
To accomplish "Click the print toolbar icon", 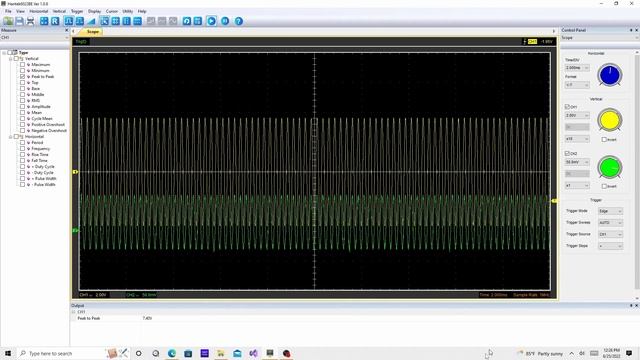I will (31, 21).
